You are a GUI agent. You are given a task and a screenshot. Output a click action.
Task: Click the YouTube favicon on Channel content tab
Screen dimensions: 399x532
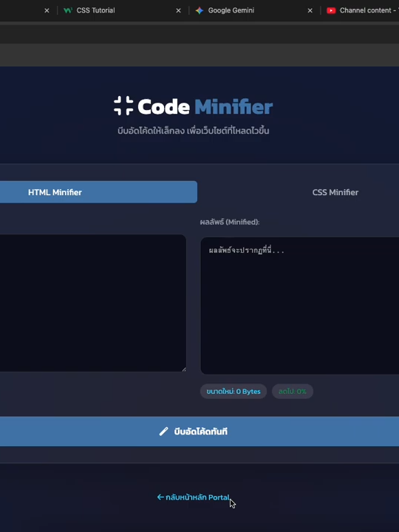click(x=331, y=10)
